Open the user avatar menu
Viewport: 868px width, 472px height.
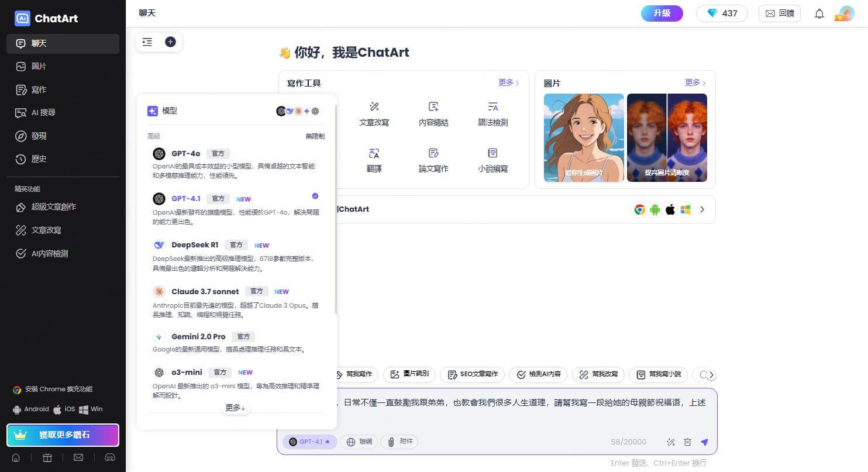[846, 13]
